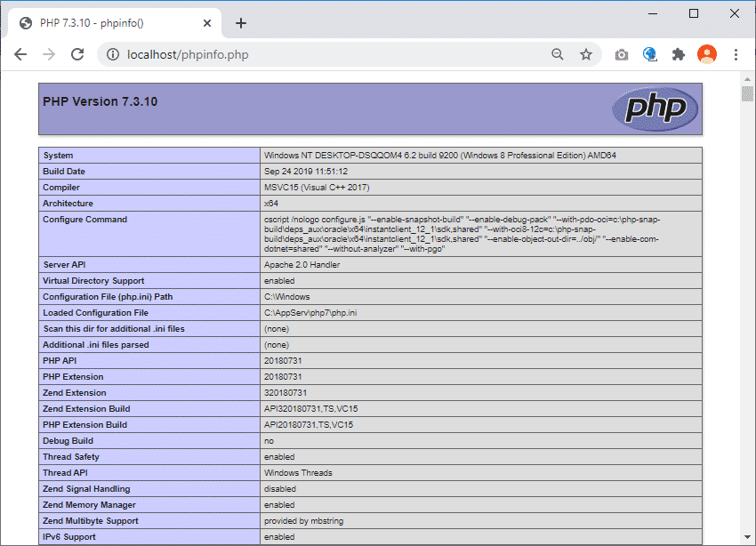
Task: Open the globe download extension icon
Action: click(650, 54)
